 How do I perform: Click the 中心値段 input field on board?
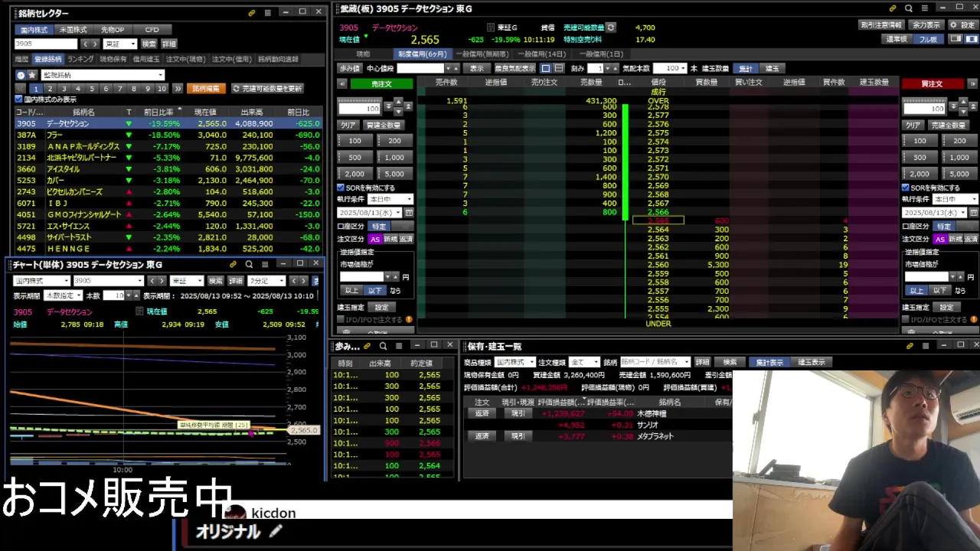420,68
